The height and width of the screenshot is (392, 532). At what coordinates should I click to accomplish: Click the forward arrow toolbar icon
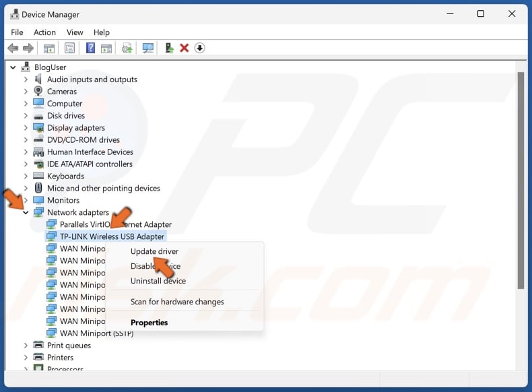coord(28,48)
